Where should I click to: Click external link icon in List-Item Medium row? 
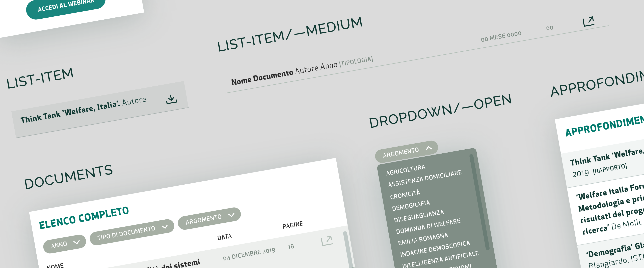point(588,21)
